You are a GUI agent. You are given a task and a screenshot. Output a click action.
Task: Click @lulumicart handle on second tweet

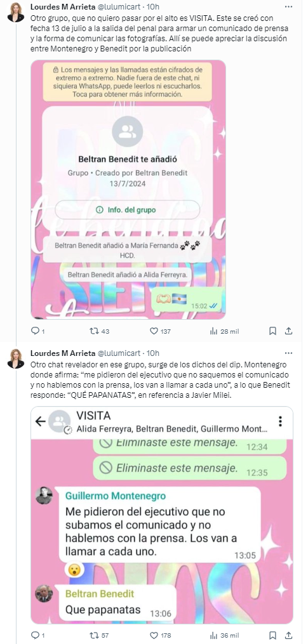pyautogui.click(x=117, y=353)
